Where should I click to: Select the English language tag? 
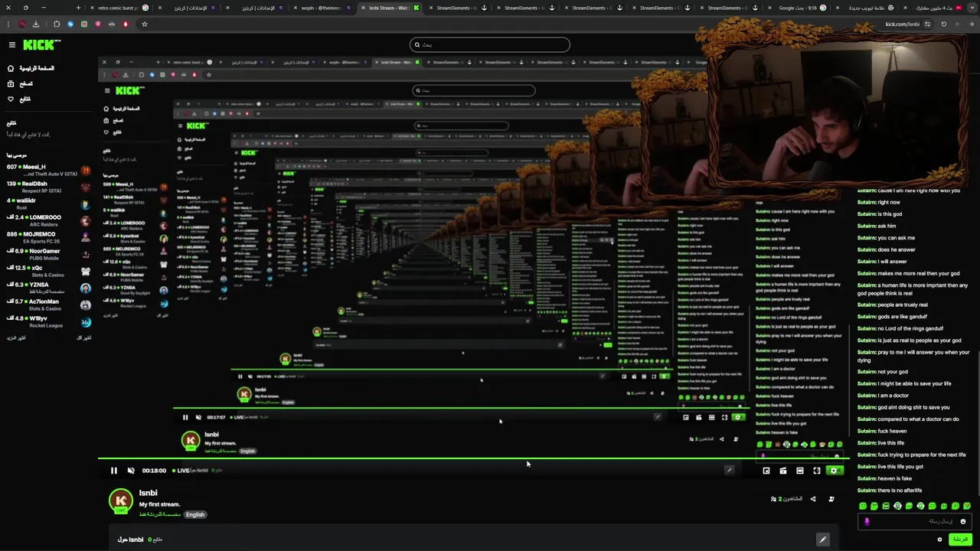click(195, 515)
